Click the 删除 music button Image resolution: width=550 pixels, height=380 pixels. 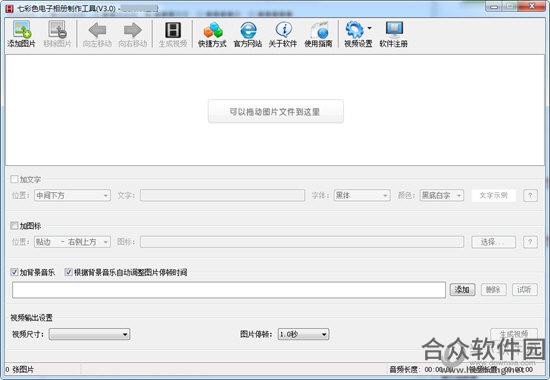[493, 289]
